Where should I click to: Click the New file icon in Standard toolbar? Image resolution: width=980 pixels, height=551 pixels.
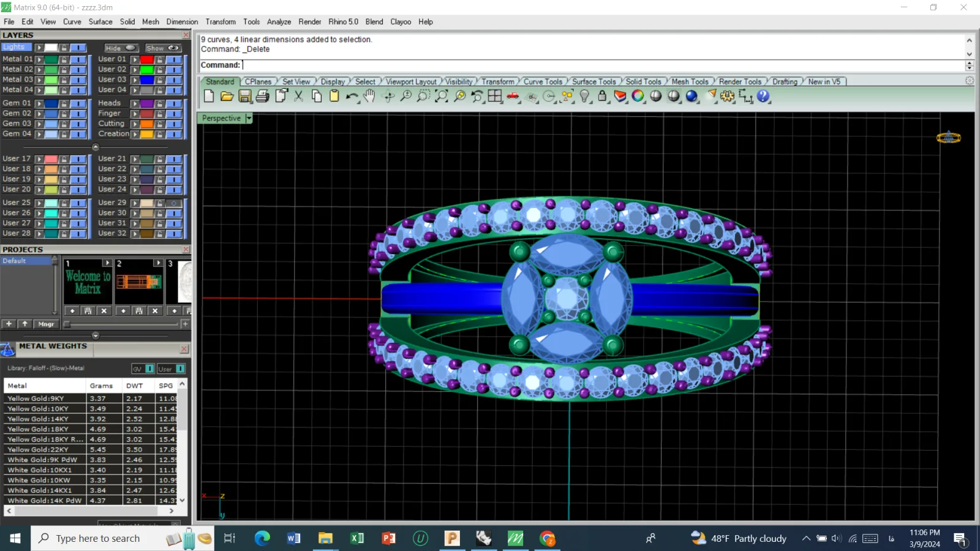pyautogui.click(x=209, y=96)
